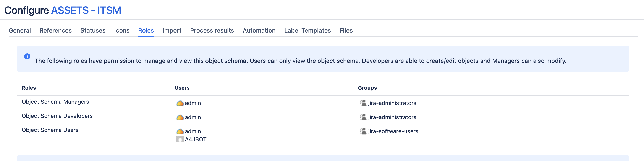
Task: Open the Statuses tab
Action: coord(93,30)
